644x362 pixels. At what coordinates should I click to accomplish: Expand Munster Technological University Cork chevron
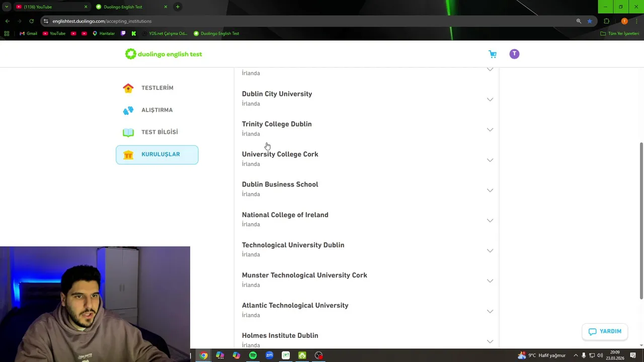[490, 281]
